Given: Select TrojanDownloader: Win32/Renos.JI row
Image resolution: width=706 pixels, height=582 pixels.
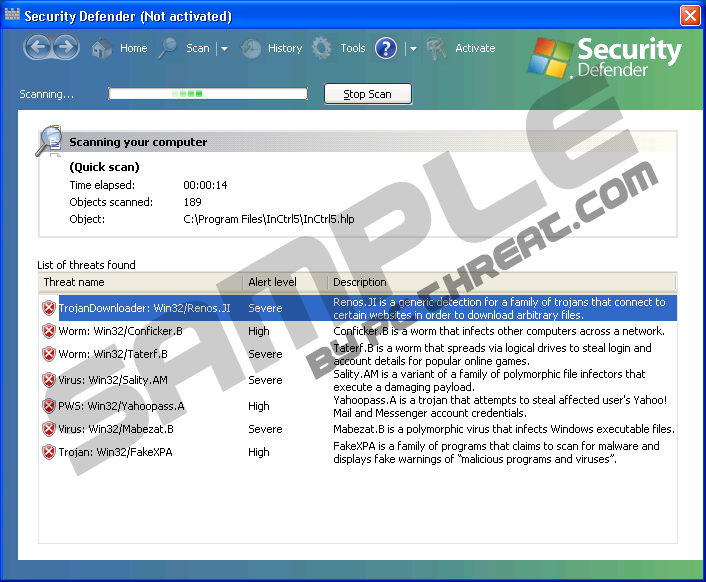Looking at the screenshot, I should (358, 308).
